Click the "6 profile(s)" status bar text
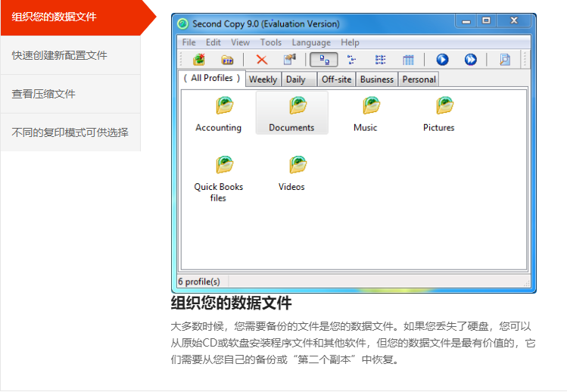The width and height of the screenshot is (567, 392). tap(199, 282)
